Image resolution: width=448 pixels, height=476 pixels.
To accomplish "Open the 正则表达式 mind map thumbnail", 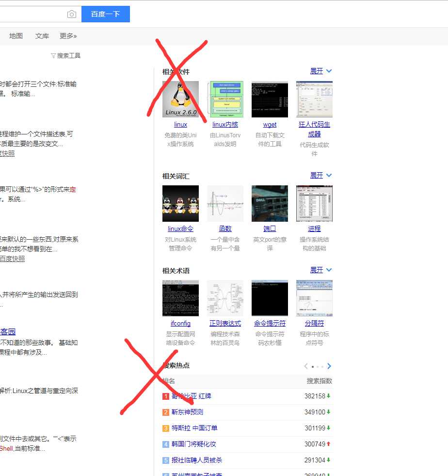I will click(x=225, y=298).
